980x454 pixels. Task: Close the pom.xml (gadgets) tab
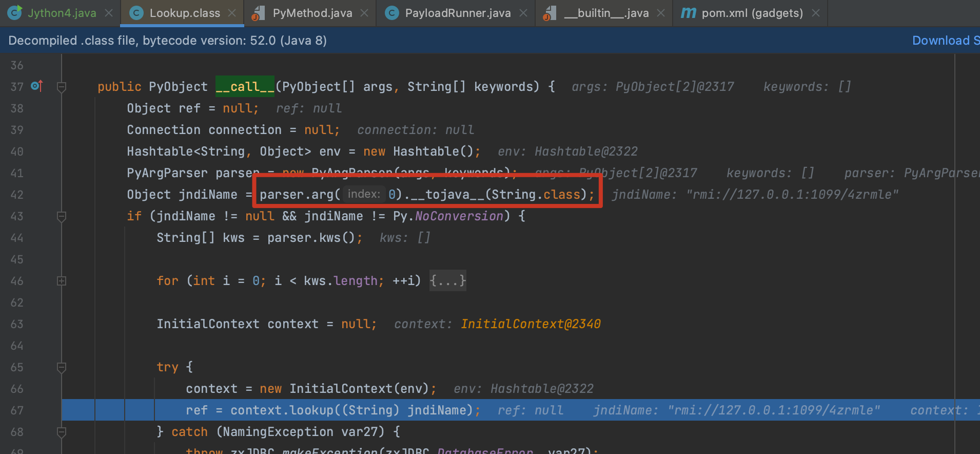pyautogui.click(x=816, y=13)
